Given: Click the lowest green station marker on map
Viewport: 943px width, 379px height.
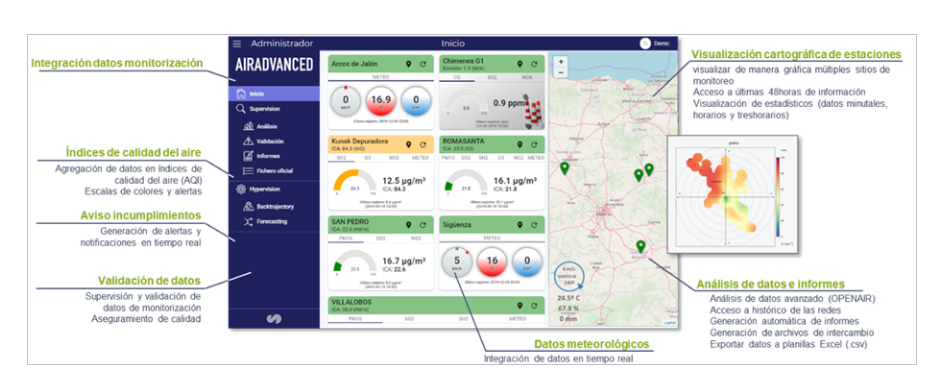Looking at the screenshot, I should (x=640, y=247).
